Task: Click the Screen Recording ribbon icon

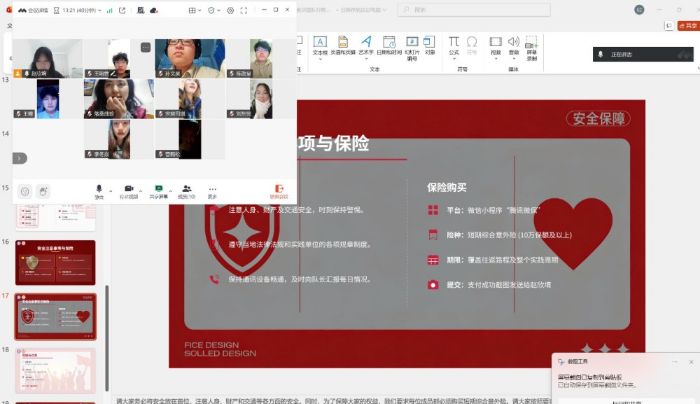Action: click(x=531, y=46)
